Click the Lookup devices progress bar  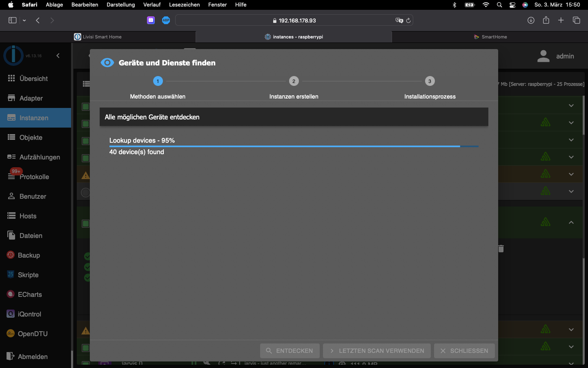coord(294,146)
